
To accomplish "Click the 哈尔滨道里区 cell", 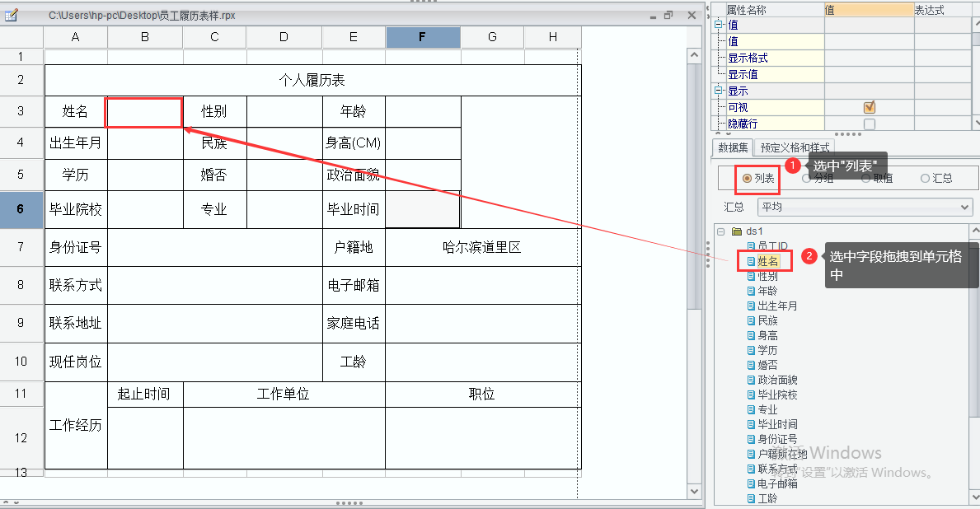I will coord(482,247).
